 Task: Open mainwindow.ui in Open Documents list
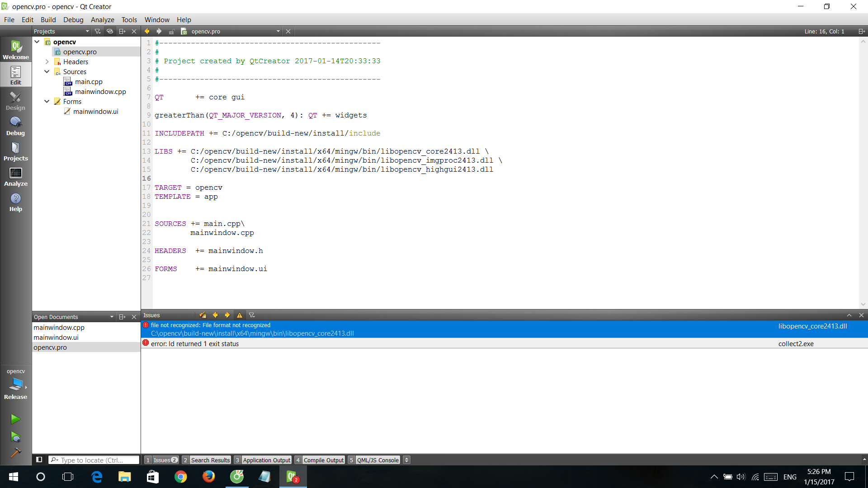pos(56,337)
